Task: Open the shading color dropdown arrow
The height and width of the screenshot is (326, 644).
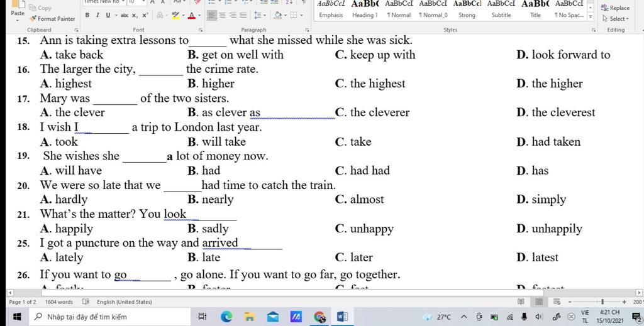Action: pyautogui.click(x=286, y=15)
